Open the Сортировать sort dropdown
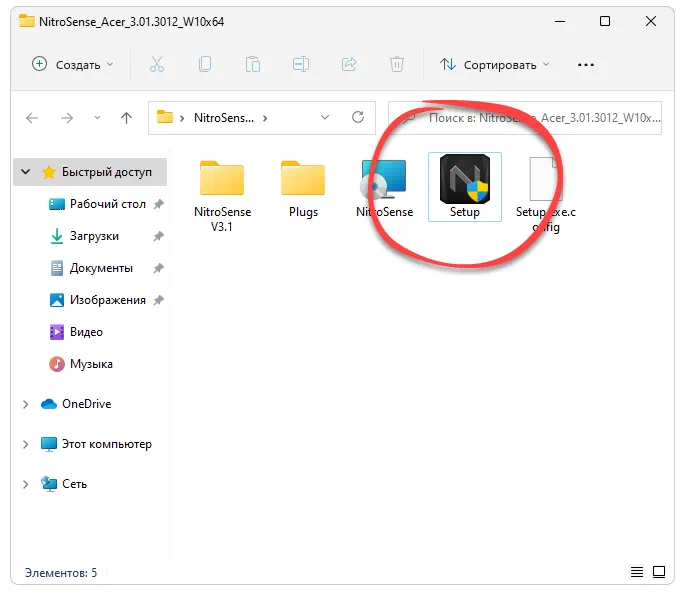This screenshot has height=596, width=681. (494, 65)
